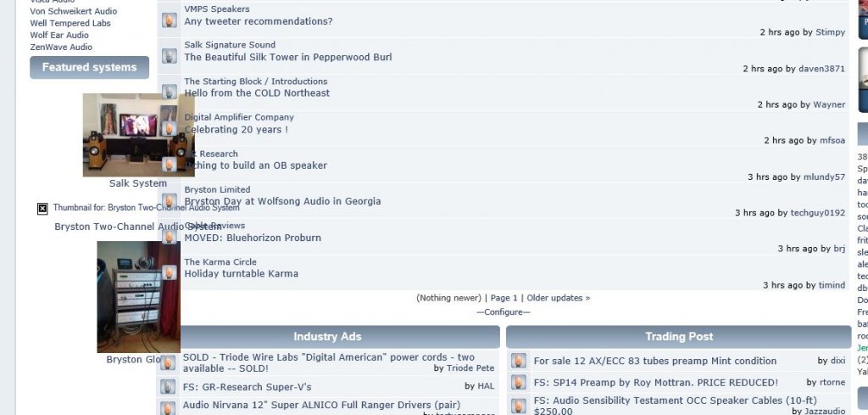The width and height of the screenshot is (868, 415).
Task: Go to VMPS Speakers board
Action: (217, 8)
